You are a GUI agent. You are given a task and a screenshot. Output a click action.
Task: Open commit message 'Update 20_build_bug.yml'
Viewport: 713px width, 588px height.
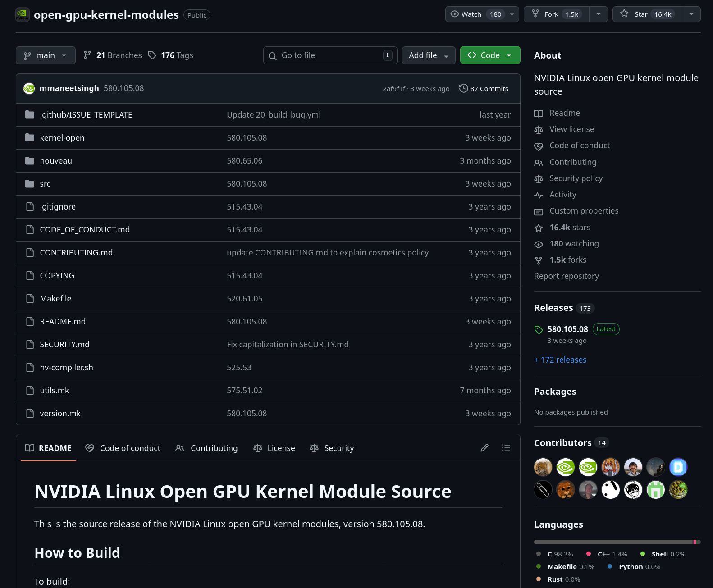tap(274, 115)
